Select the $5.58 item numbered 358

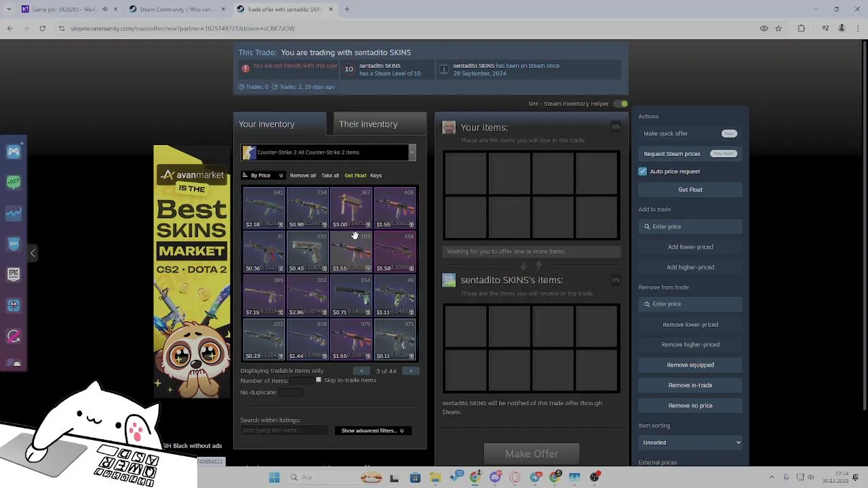coord(394,252)
